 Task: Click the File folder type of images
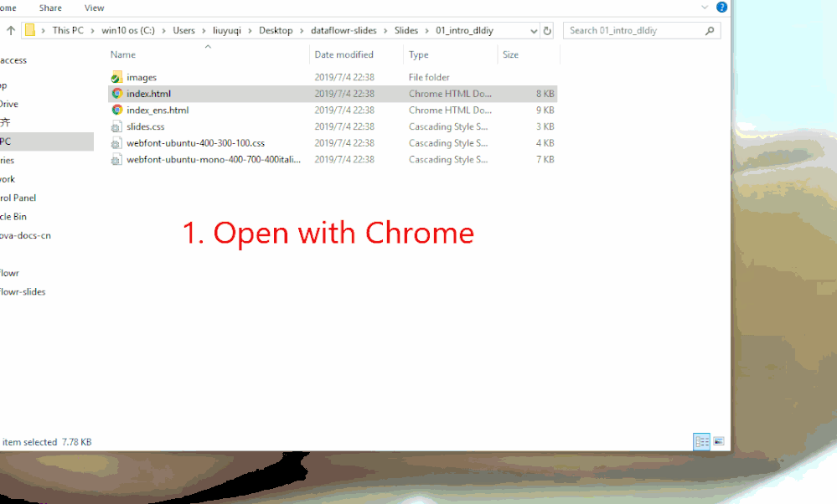click(429, 77)
